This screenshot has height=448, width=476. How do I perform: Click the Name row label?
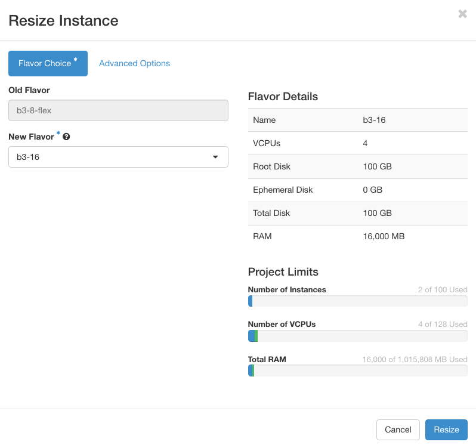[264, 120]
